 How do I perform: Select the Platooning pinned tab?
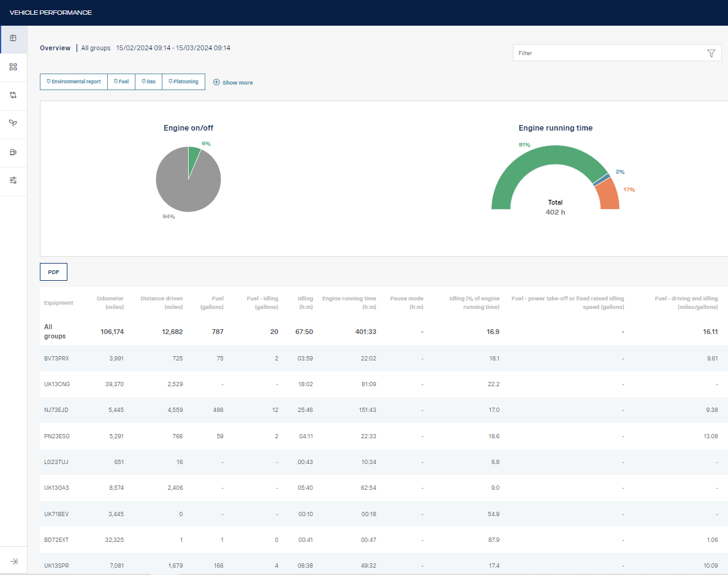point(183,82)
